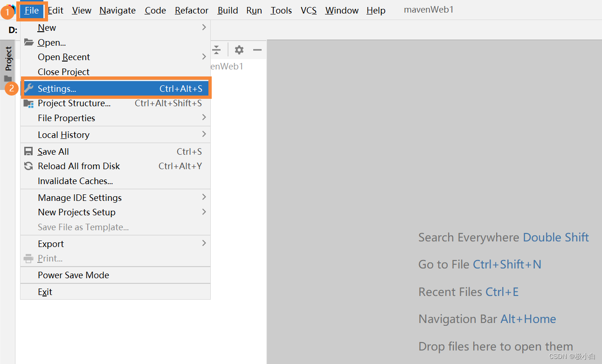The image size is (602, 364).
Task: Click the Project panel gear options icon
Action: click(239, 49)
